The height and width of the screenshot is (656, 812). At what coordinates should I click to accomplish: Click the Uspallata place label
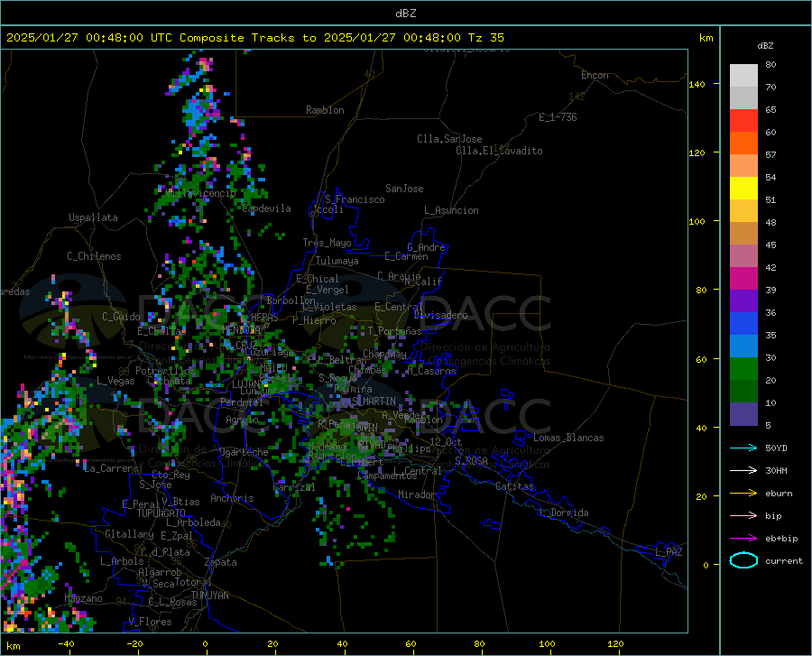(x=93, y=217)
